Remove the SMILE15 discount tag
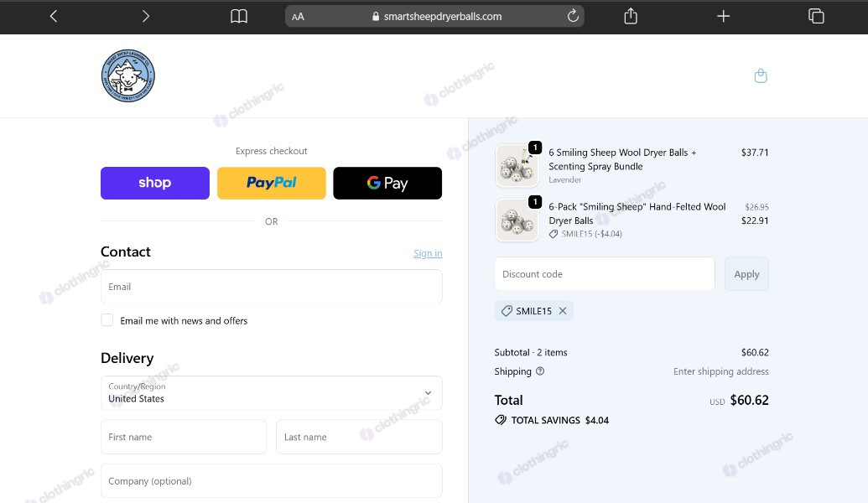Screen dimensions: 868x503 click(563, 311)
